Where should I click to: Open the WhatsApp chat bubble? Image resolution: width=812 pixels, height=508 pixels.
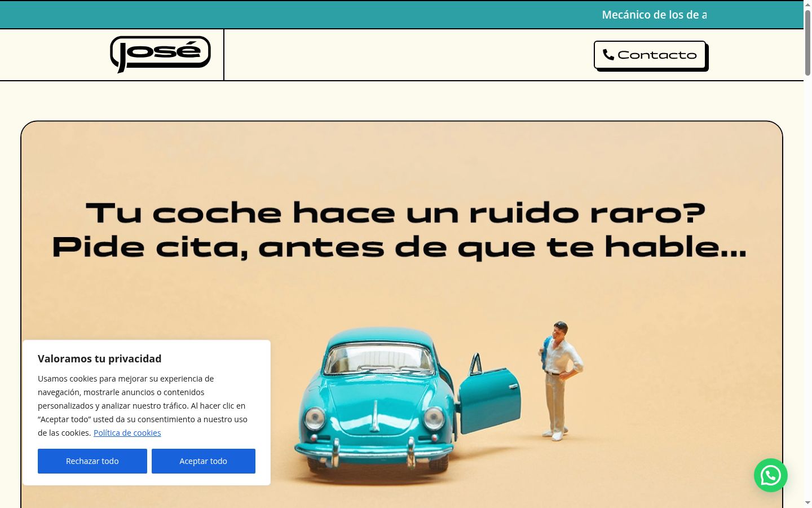[x=770, y=475]
